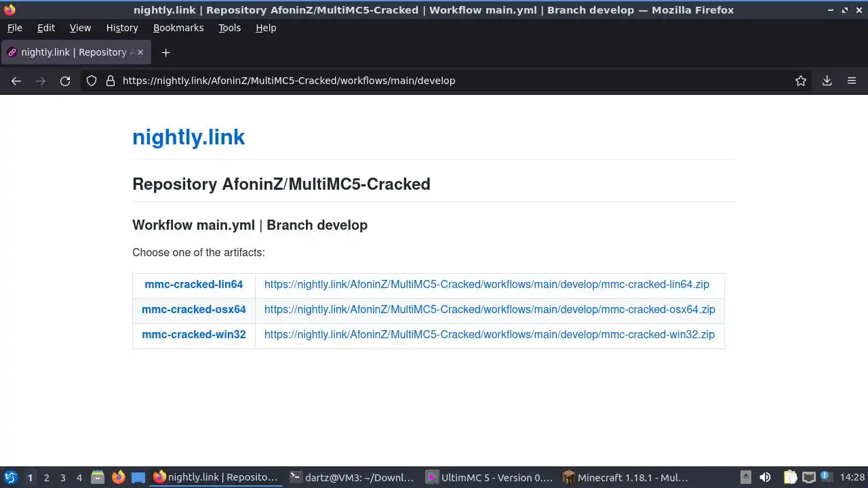Switch to the UltimMC 5 window
Image resolution: width=868 pixels, height=488 pixels.
click(x=488, y=478)
